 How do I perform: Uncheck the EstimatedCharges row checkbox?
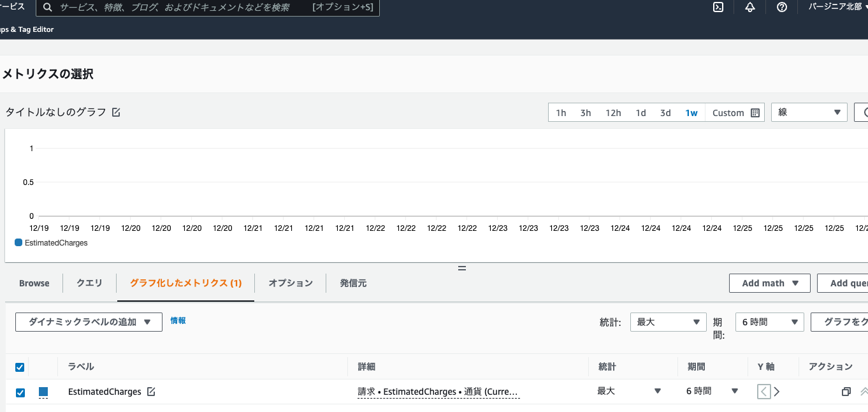20,392
